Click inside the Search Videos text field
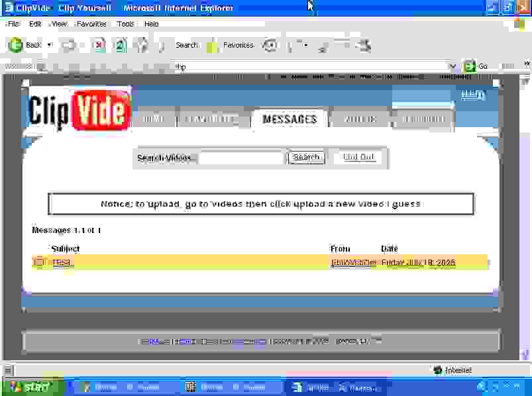 click(242, 158)
